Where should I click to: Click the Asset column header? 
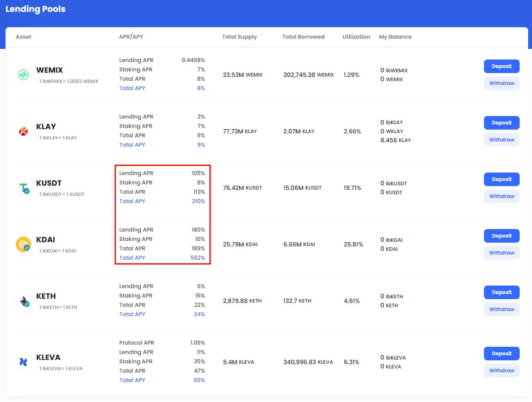24,37
